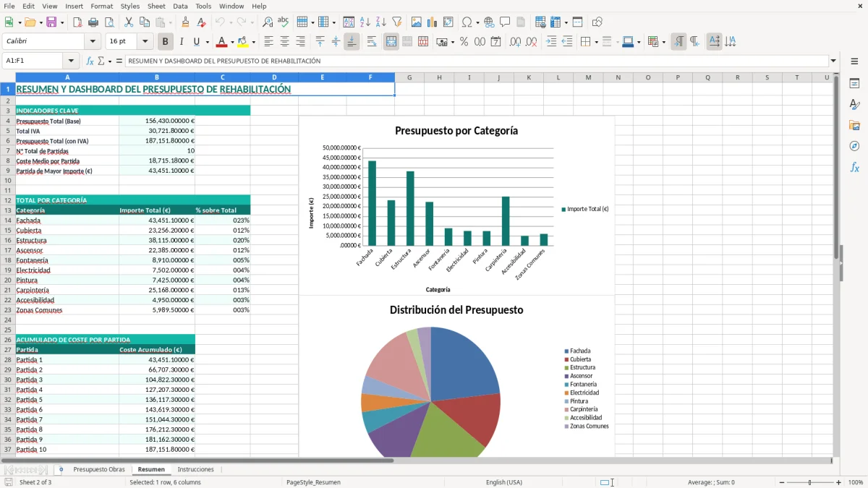The image size is (868, 488).
Task: Expand the Borders dropdown arrow
Action: pos(597,42)
